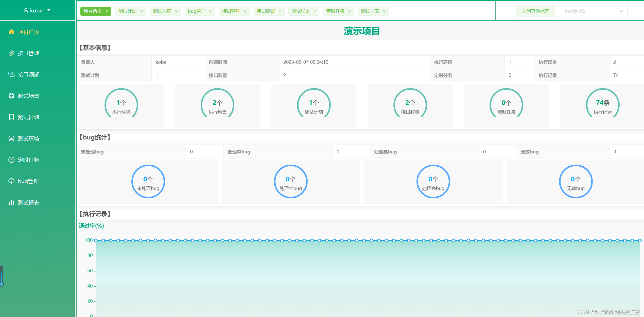The height and width of the screenshot is (317, 644).
Task: Close the 测试报表 tab
Action: point(384,11)
